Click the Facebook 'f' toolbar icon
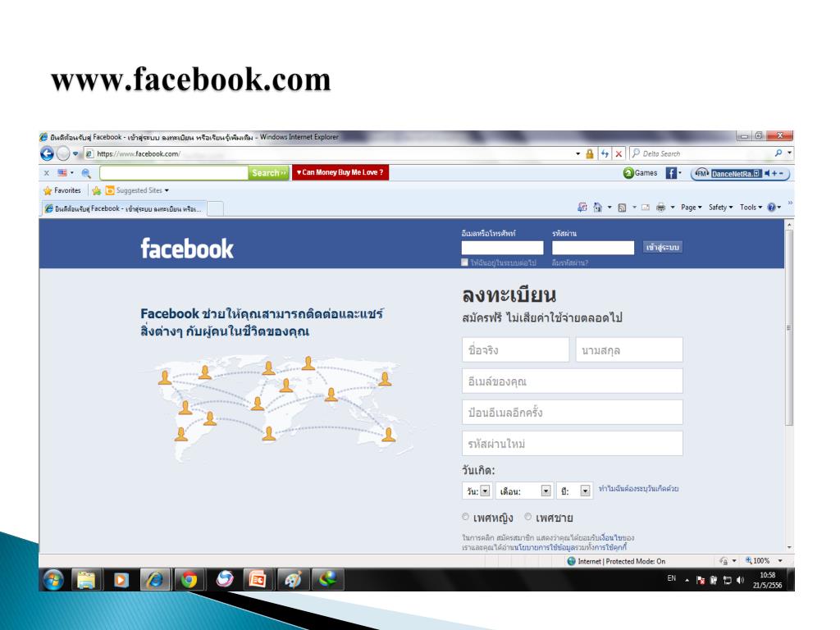Viewport: 840px width, 630px height. pos(671,173)
